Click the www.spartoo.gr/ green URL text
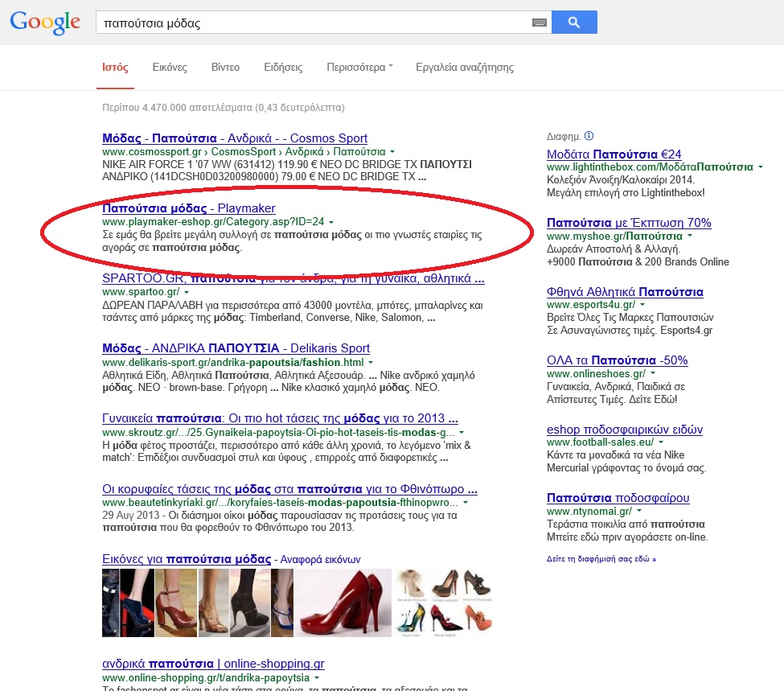784x691 pixels. (141, 292)
